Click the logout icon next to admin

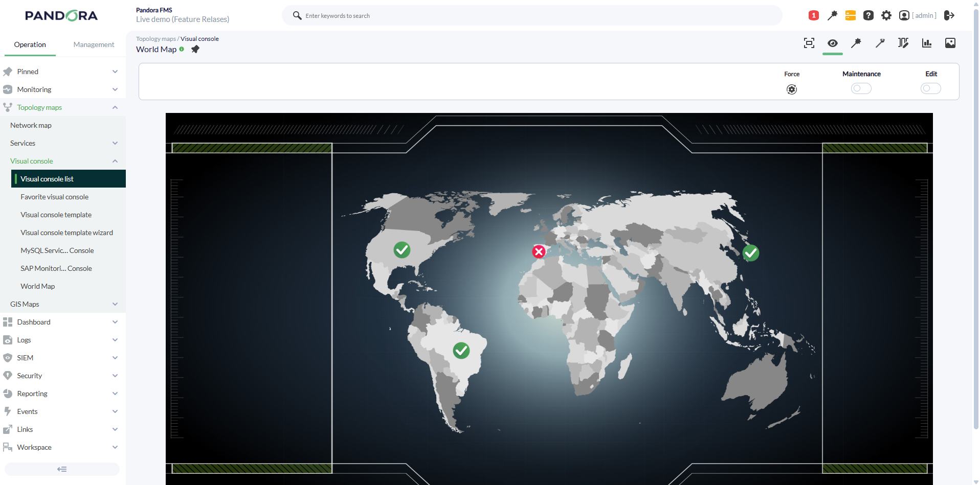[949, 15]
